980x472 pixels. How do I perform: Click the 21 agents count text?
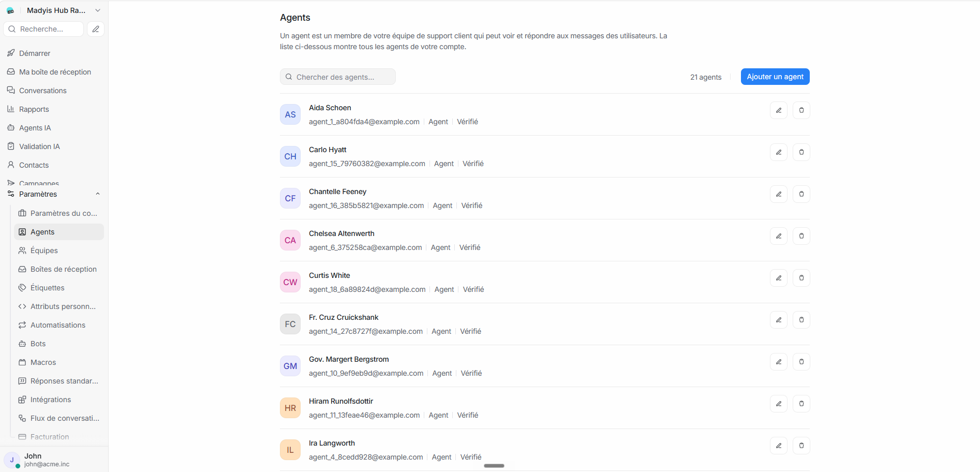(706, 77)
